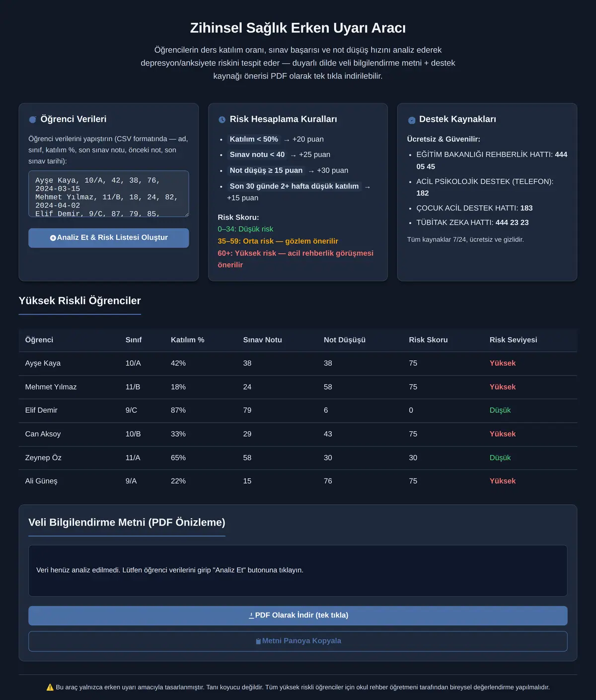Screen dimensions: 596x700
Task: Click the EĞİTİM BAKANLIĞI REHBERLİK HATTI entry
Action: coord(492,160)
